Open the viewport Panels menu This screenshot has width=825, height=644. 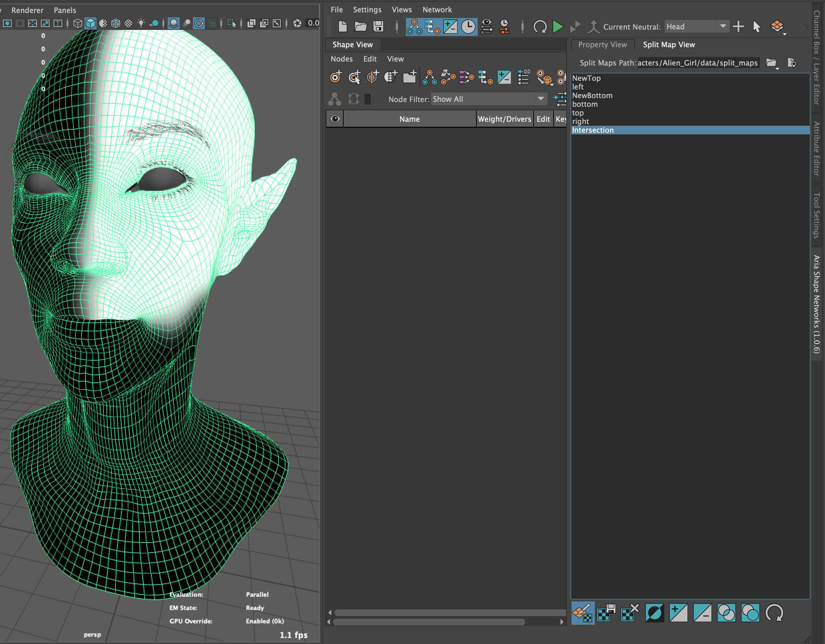(x=65, y=10)
